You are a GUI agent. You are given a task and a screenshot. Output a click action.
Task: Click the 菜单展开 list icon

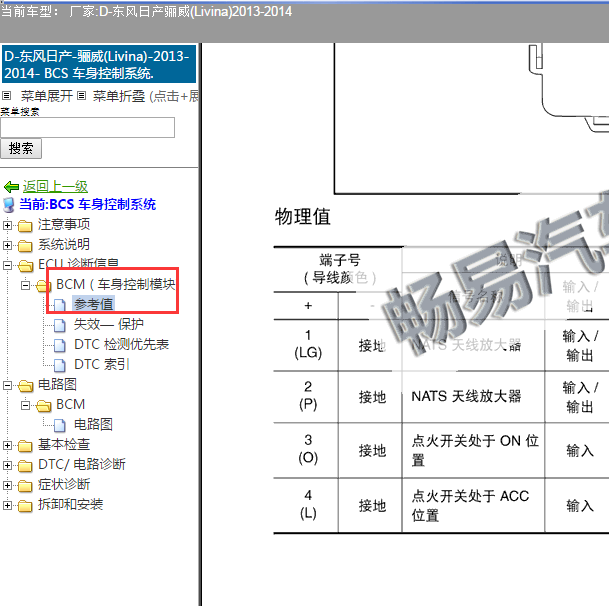[7, 96]
